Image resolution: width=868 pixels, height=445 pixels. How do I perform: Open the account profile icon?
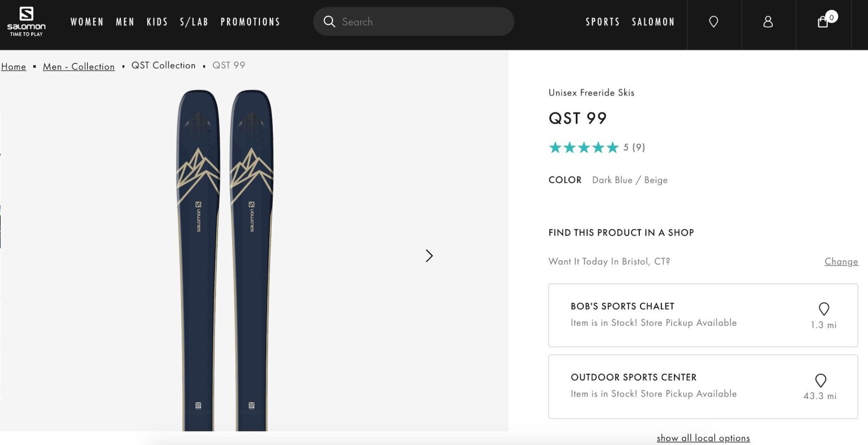tap(768, 22)
